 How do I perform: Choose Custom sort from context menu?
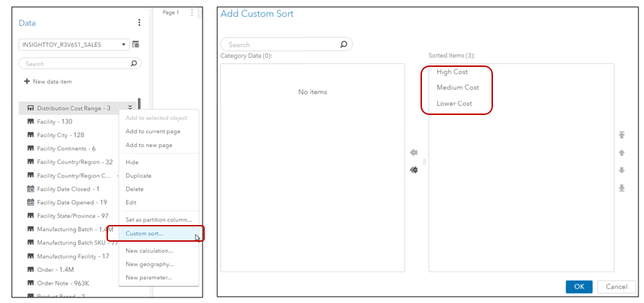pyautogui.click(x=144, y=233)
